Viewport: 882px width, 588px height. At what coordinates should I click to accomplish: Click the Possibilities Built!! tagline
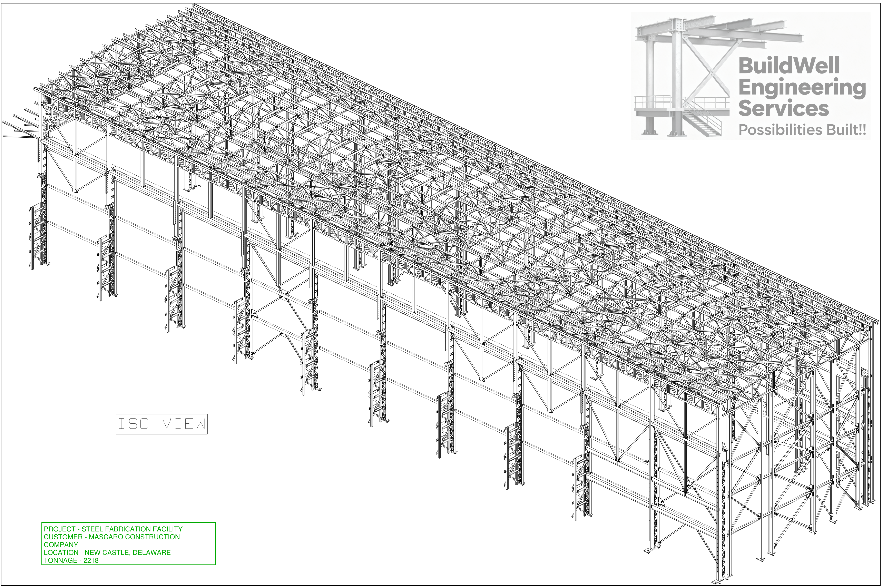803,130
